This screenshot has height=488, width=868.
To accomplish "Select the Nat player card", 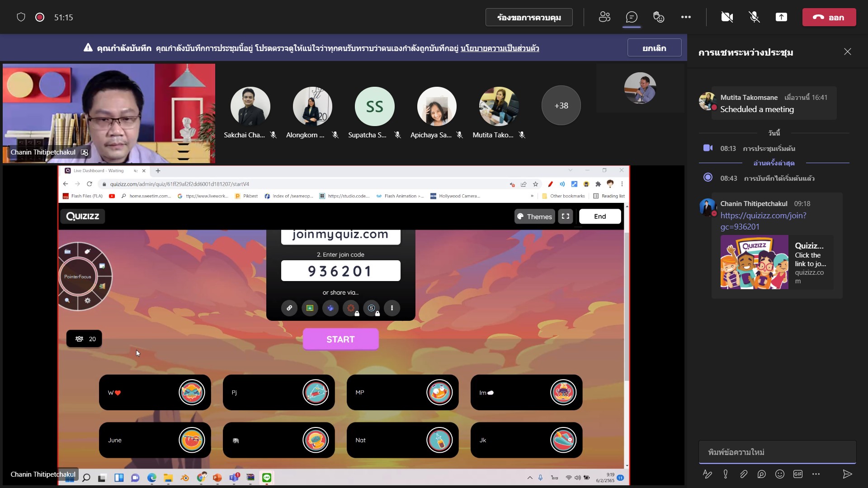I will pyautogui.click(x=402, y=440).
